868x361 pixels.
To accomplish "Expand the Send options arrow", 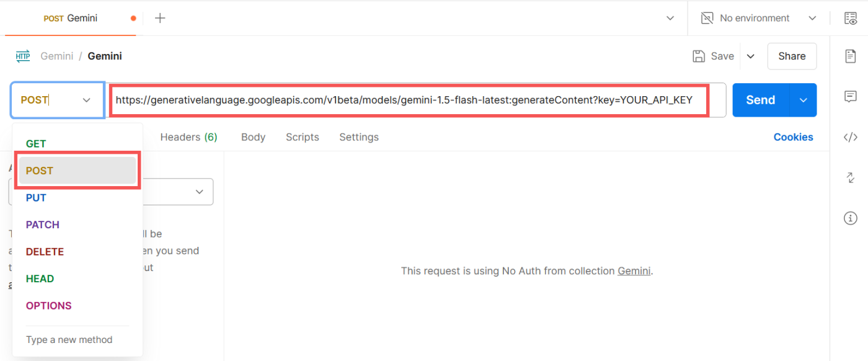I will 804,100.
